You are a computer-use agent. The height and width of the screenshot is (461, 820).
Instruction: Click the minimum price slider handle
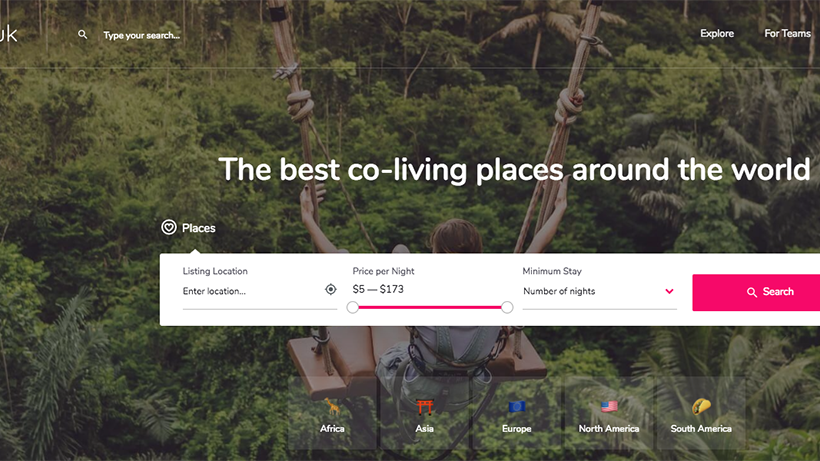coord(352,307)
